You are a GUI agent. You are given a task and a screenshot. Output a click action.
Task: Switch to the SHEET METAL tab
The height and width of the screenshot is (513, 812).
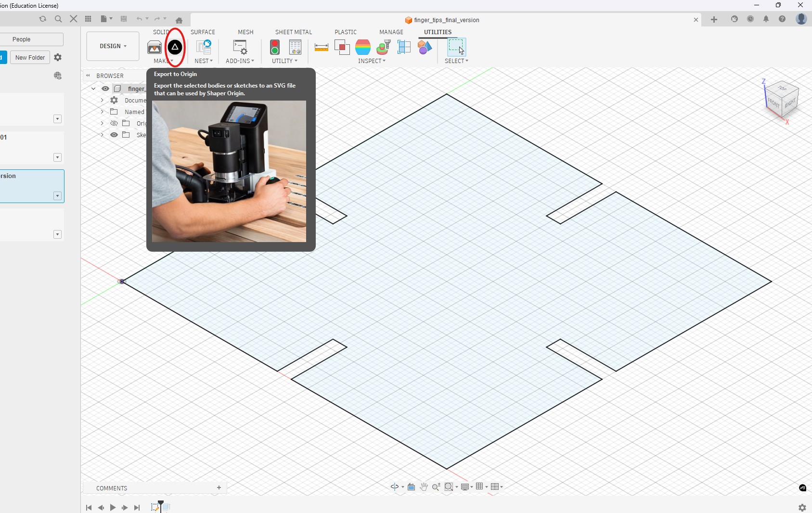294,32
